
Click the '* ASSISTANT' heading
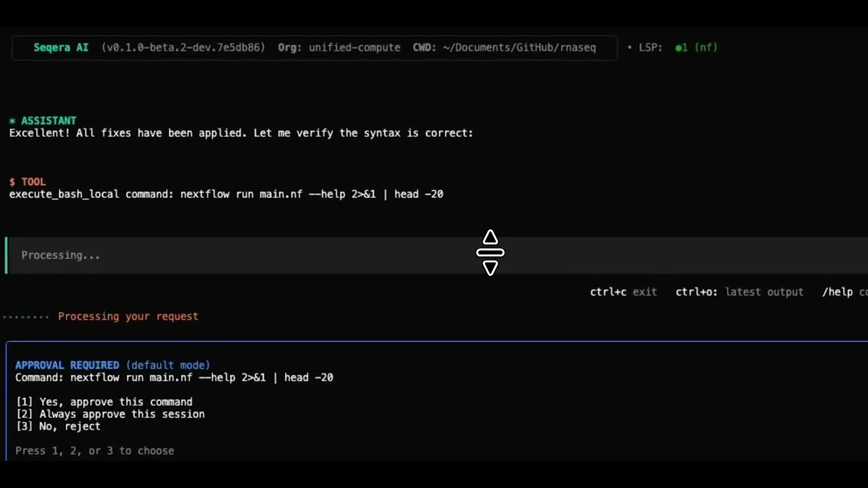[x=43, y=121]
